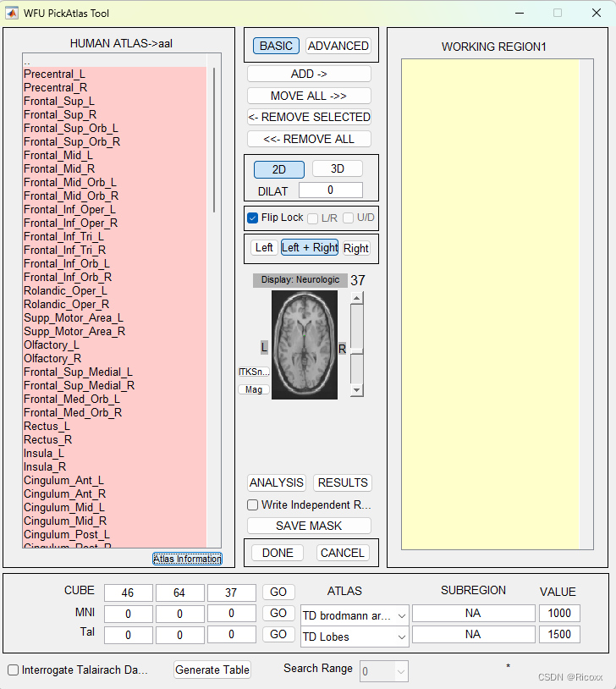Toggle the Display: Neurologic button
Screen dimensions: 616x689
tap(300, 280)
